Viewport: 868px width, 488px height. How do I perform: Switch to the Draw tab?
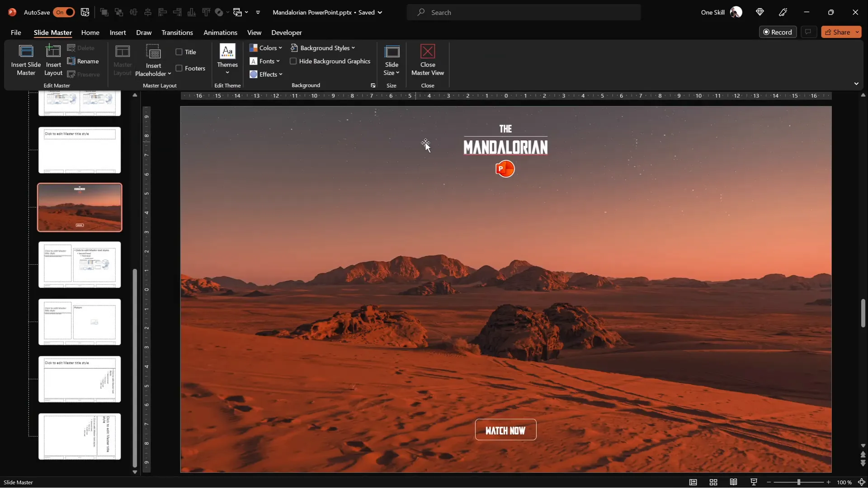click(x=144, y=33)
